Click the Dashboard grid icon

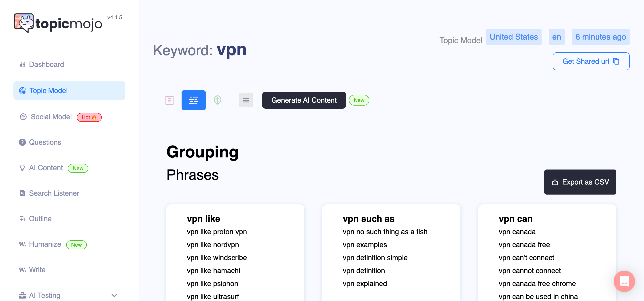click(22, 64)
